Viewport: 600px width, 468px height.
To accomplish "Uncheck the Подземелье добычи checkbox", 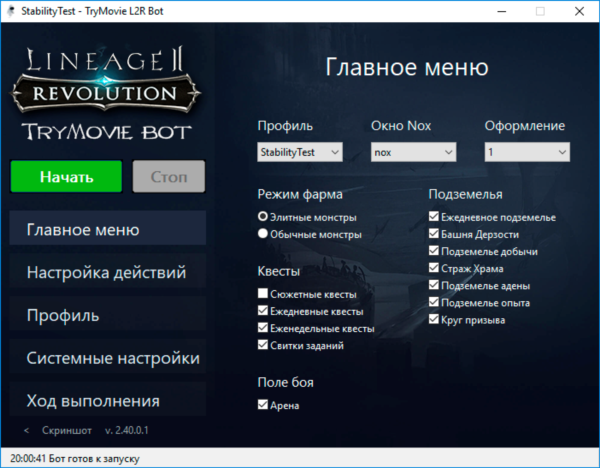I will (x=434, y=251).
